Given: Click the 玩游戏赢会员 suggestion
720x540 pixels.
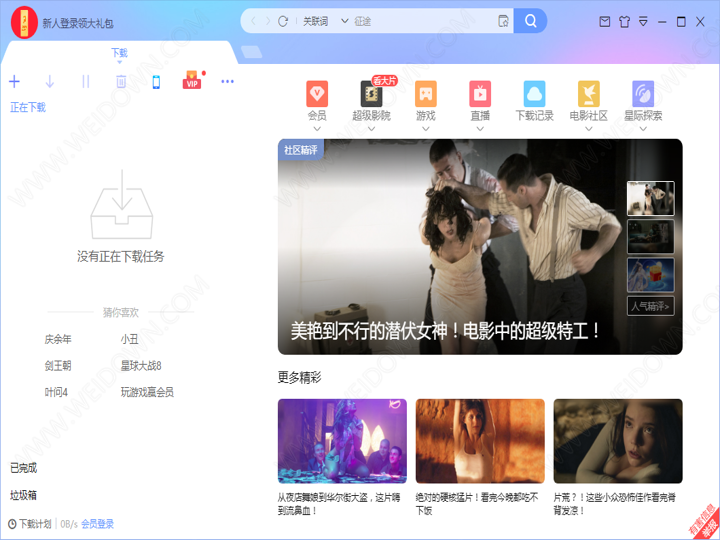Looking at the screenshot, I should click(147, 392).
